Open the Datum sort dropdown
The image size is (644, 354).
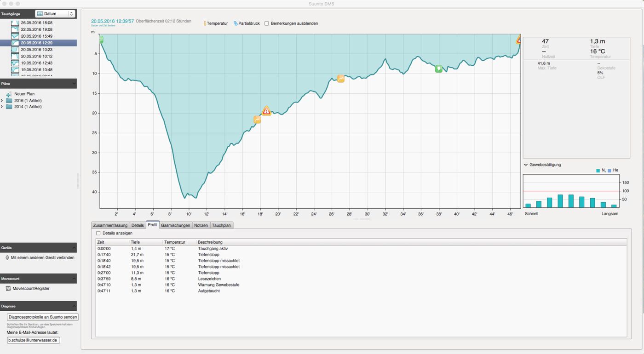pyautogui.click(x=55, y=14)
